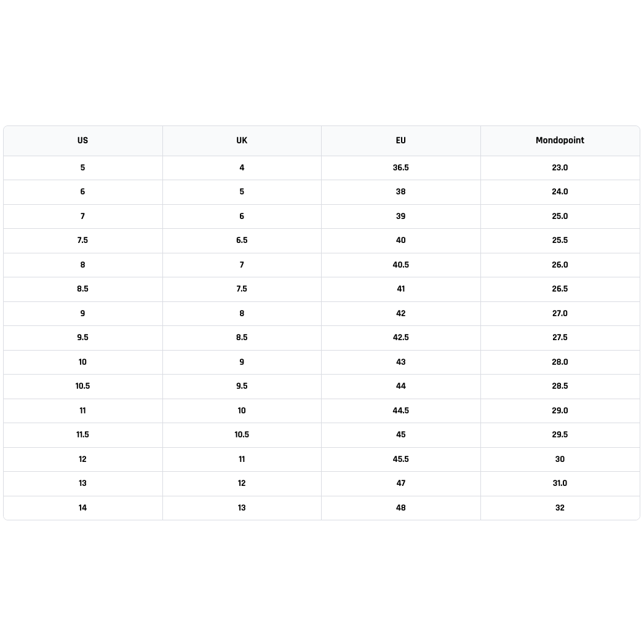Click the EU column header
The width and height of the screenshot is (644, 644).
coord(400,140)
